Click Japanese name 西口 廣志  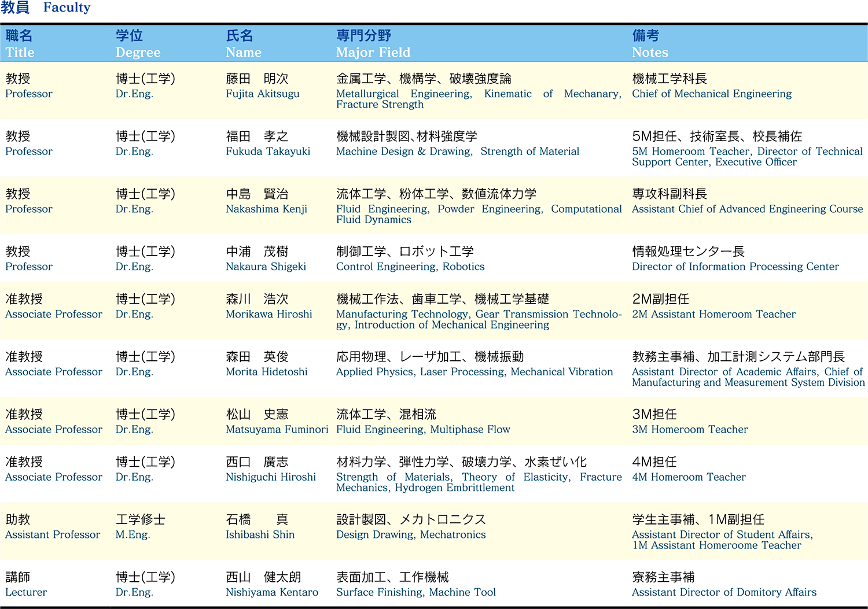pos(257,463)
